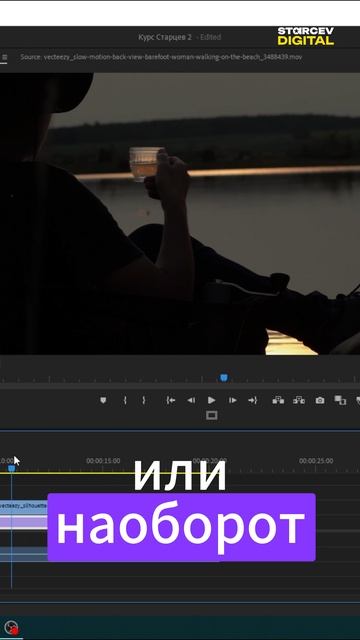This screenshot has height=640, width=360.
Task: Jump to the In point
Action: [x=171, y=400]
